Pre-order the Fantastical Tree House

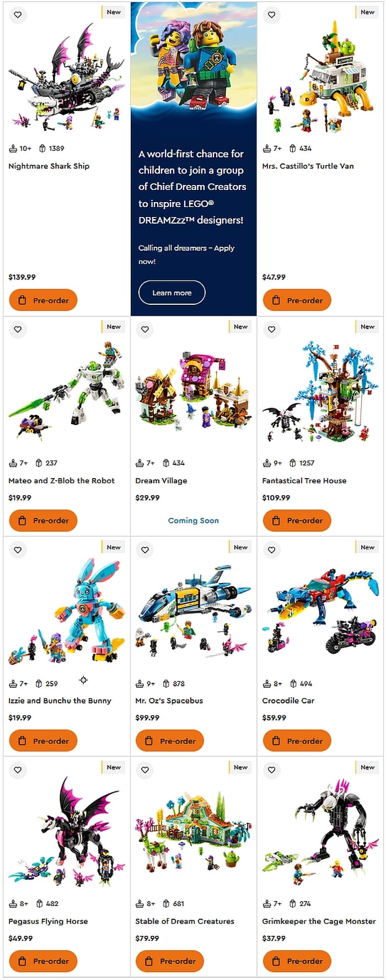click(297, 520)
